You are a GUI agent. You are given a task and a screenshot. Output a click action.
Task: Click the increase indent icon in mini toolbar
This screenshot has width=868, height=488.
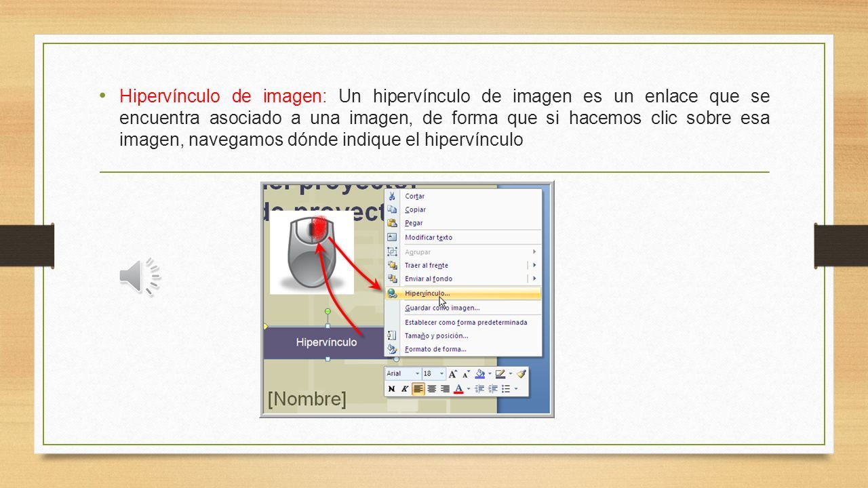[493, 389]
